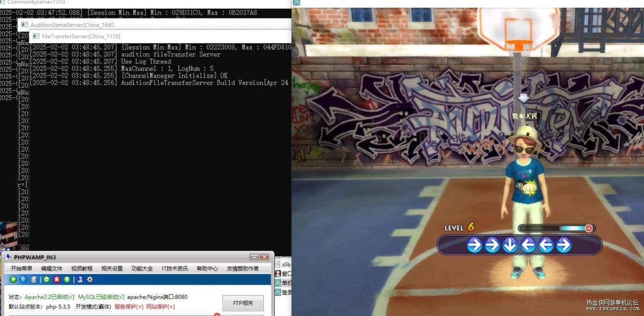Image resolution: width=644 pixels, height=316 pixels.
Task: Click the FTP相关 button
Action: coord(243,303)
